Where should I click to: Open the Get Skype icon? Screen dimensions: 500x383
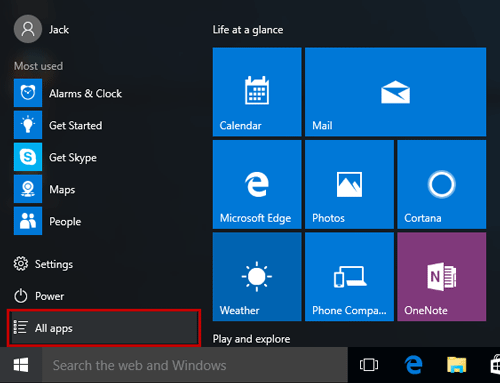pos(28,157)
